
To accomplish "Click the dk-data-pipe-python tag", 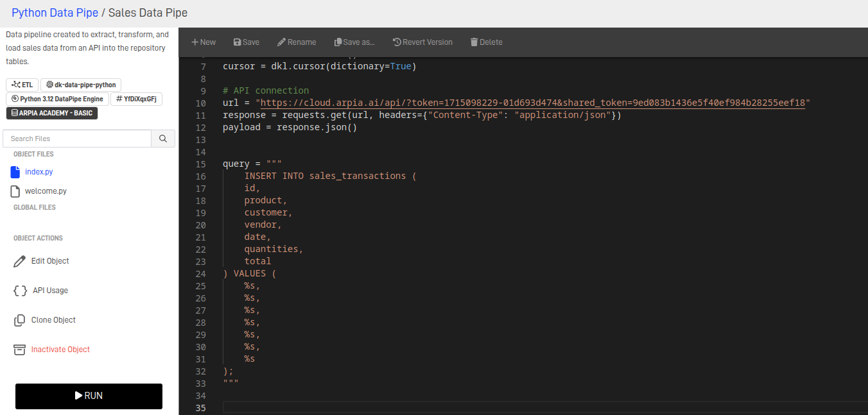I will [x=81, y=85].
